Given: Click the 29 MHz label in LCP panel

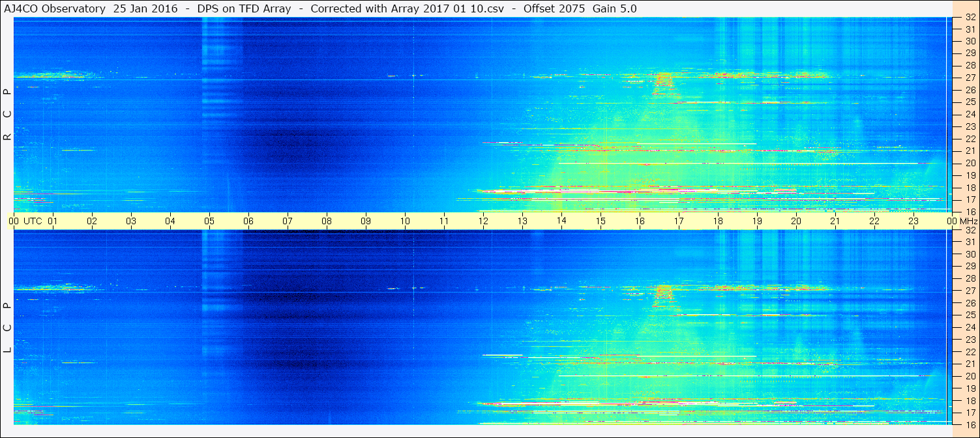Looking at the screenshot, I should click(970, 267).
